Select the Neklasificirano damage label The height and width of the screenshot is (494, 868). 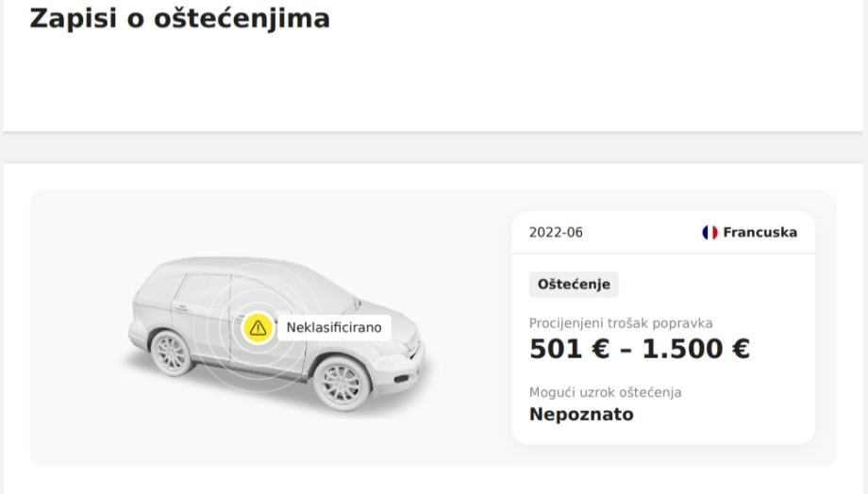pyautogui.click(x=334, y=327)
